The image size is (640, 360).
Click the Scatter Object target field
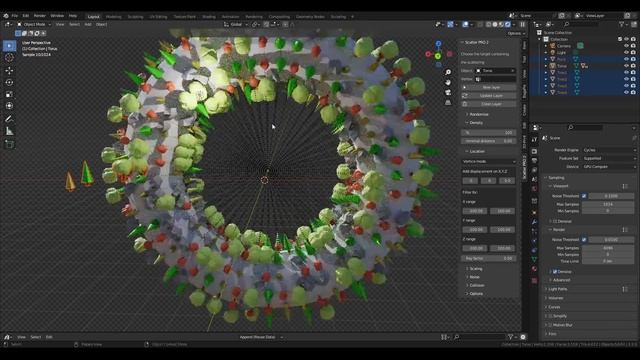coord(496,71)
